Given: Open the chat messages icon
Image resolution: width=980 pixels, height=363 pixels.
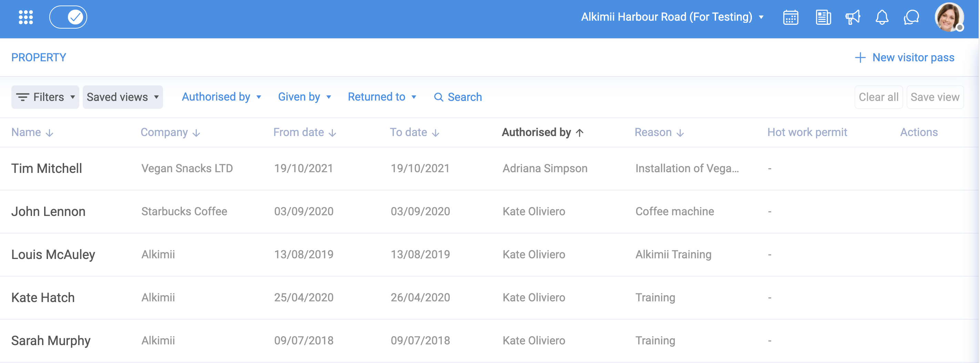Looking at the screenshot, I should coord(911,18).
